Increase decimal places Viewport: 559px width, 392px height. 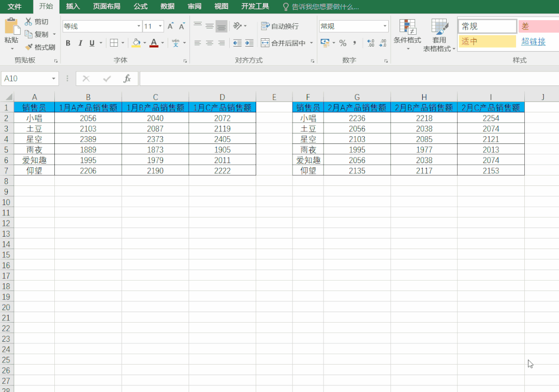click(371, 43)
